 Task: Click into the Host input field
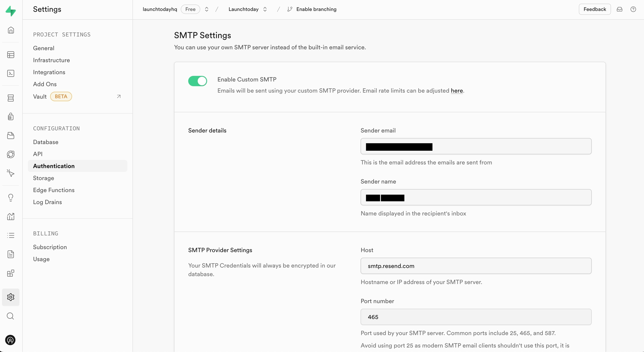(476, 266)
